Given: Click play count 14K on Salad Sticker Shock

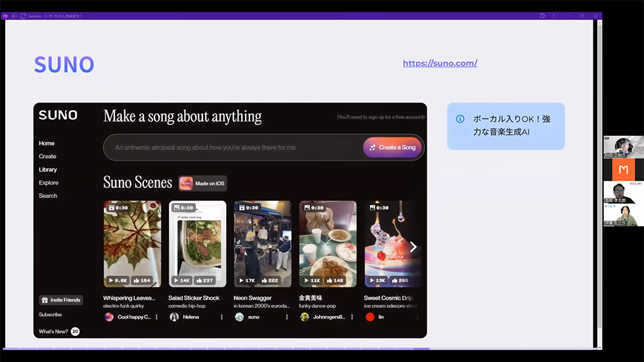Looking at the screenshot, I should [182, 281].
